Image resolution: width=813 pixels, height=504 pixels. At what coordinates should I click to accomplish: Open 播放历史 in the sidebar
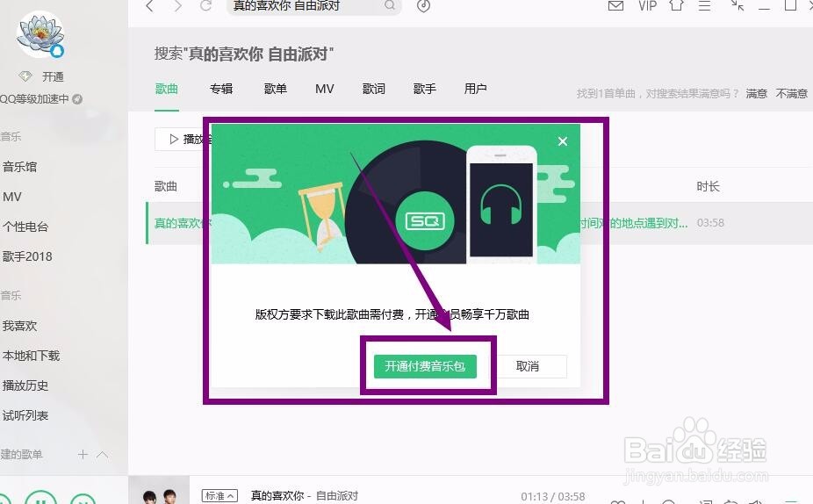(25, 385)
